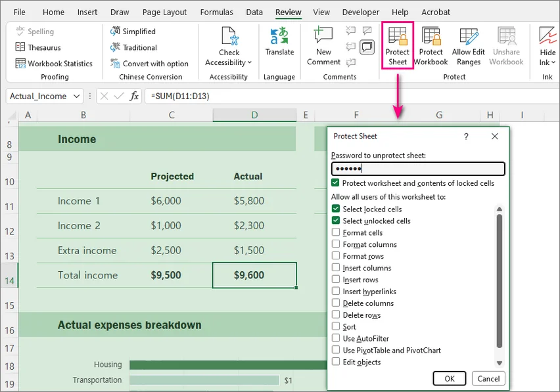This screenshot has height=392, width=560.
Task: Click the Unshare Workbook icon
Action: click(506, 35)
